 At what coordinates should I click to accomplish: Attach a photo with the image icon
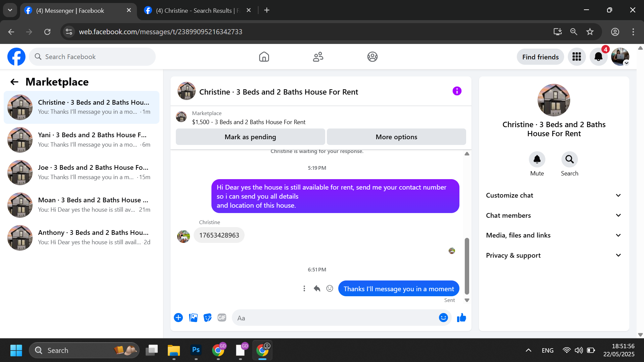tap(193, 317)
